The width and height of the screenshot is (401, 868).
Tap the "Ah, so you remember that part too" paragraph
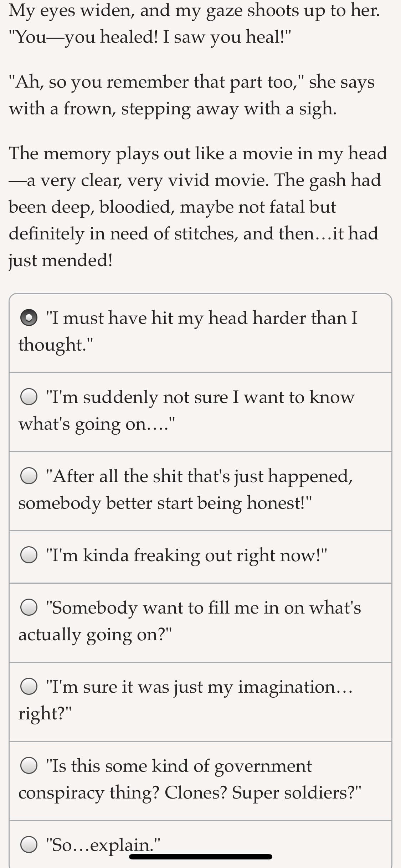192,95
